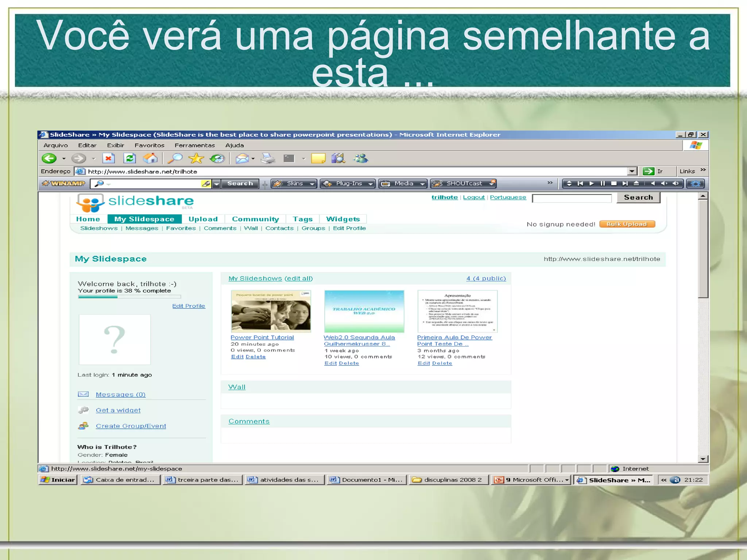Click the profile completion progress bar
The width and height of the screenshot is (747, 560).
(129, 297)
